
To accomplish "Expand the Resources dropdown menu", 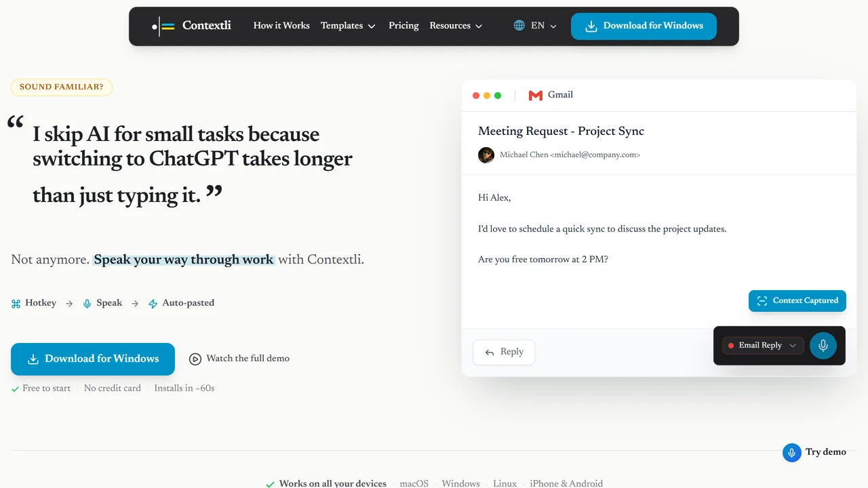I will pyautogui.click(x=456, y=26).
